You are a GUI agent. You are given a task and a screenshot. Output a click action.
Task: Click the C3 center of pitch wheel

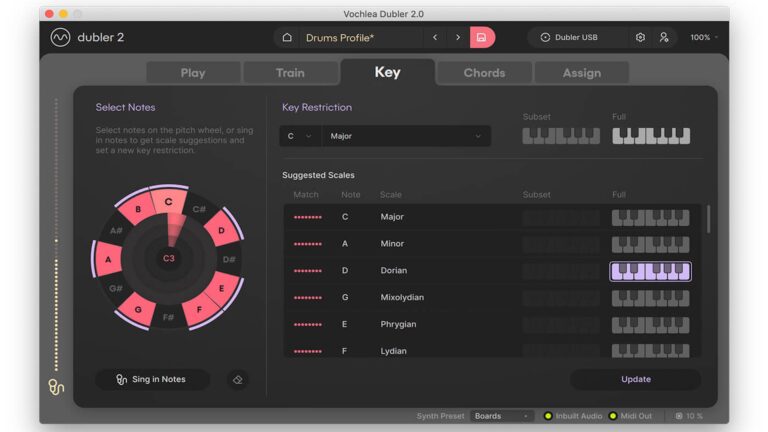click(x=168, y=258)
